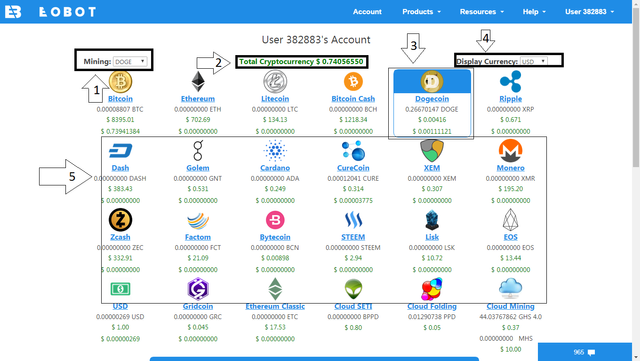The height and width of the screenshot is (361, 640).
Task: Expand the Resources menu
Action: coord(482,12)
